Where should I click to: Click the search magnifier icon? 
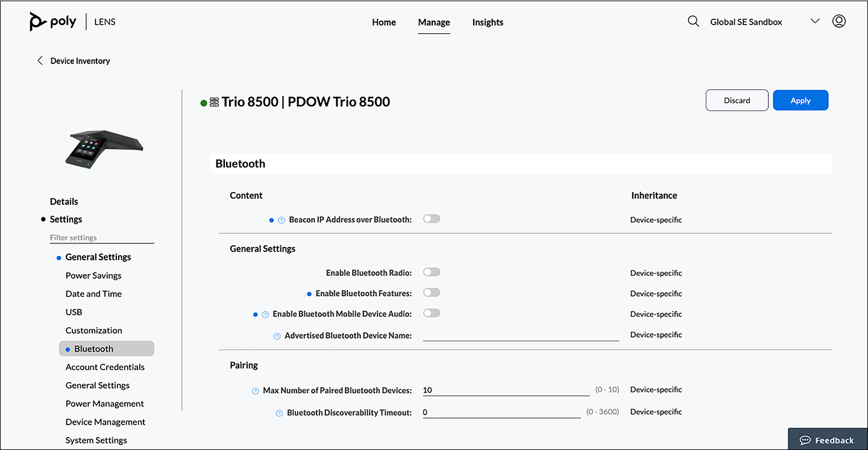point(693,22)
